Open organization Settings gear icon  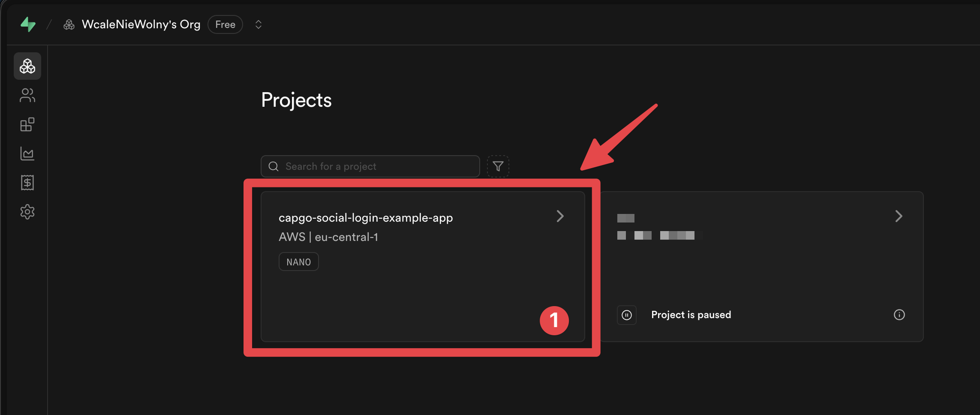(x=27, y=211)
